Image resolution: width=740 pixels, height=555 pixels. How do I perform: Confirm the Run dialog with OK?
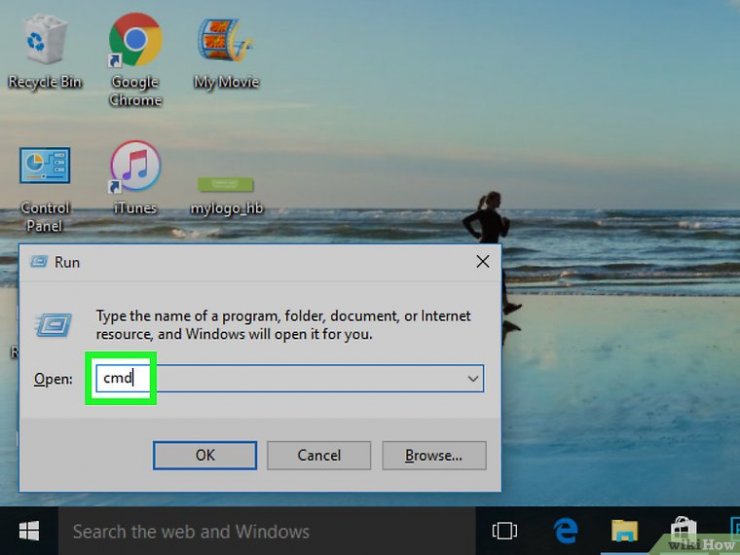pos(205,455)
